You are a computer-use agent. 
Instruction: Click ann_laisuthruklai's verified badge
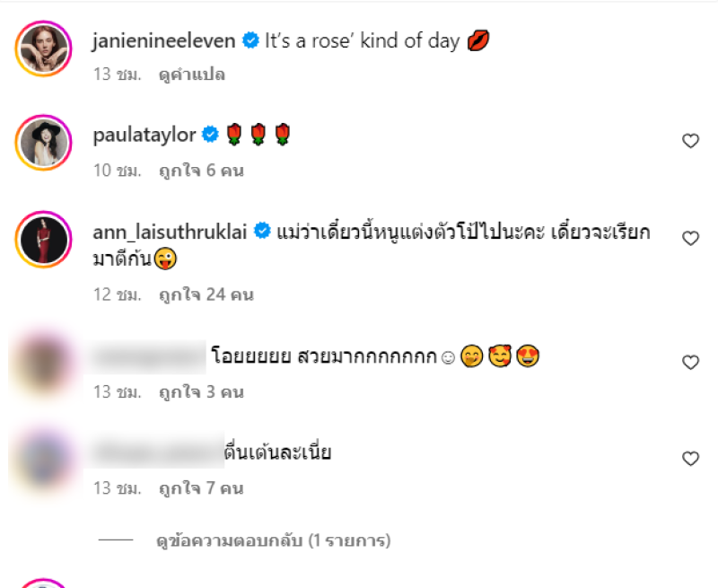tap(262, 231)
